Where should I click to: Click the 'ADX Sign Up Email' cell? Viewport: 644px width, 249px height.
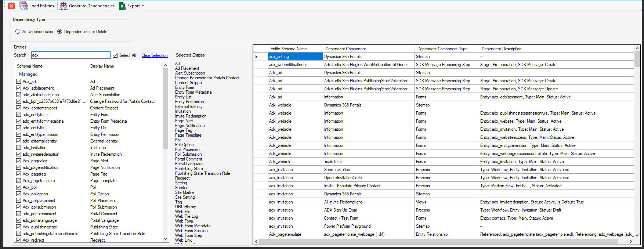tap(369, 210)
